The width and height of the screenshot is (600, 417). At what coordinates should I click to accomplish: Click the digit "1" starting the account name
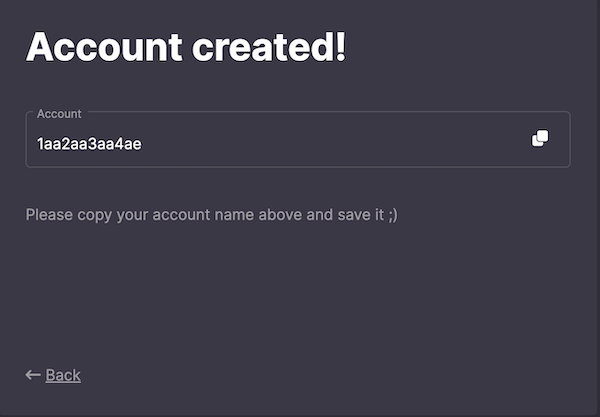point(39,144)
